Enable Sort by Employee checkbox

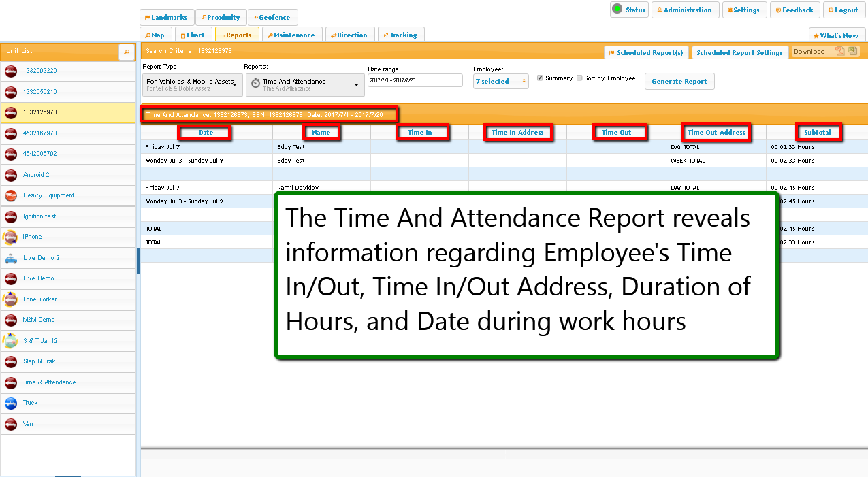coord(579,78)
